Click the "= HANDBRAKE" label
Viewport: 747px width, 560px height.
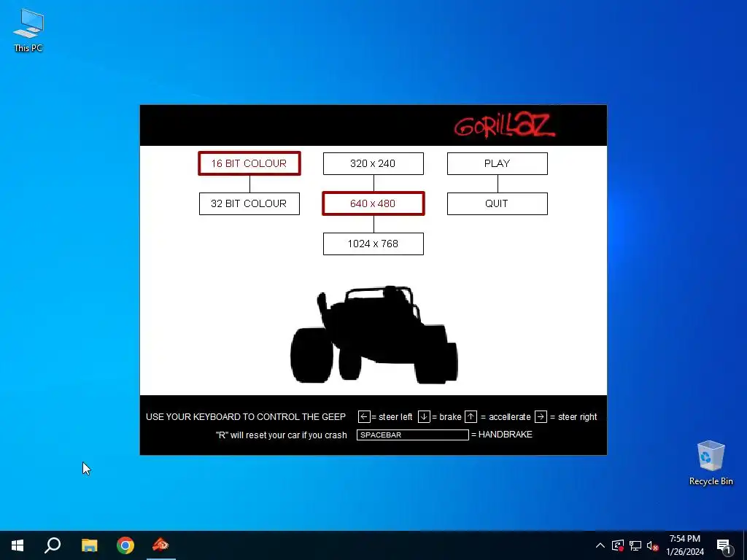(502, 435)
